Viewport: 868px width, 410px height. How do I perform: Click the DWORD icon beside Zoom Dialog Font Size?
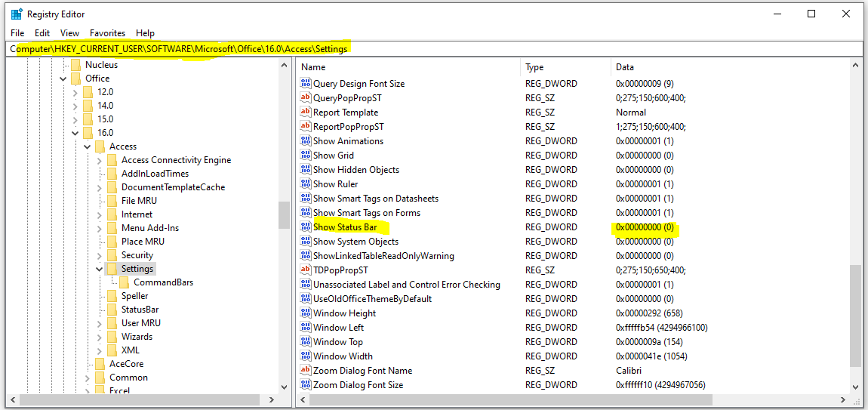306,385
